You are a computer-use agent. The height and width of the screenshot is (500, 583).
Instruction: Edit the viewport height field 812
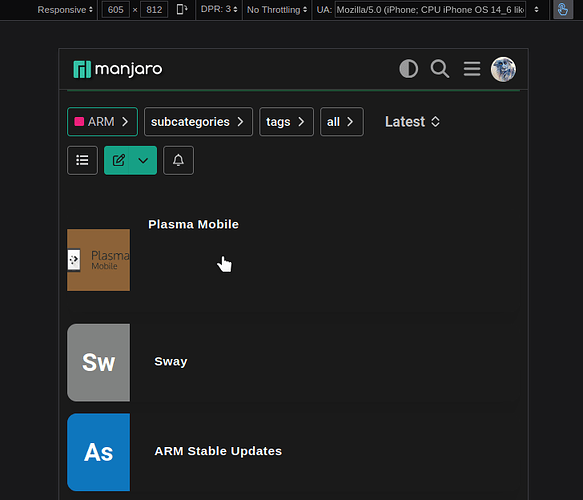tap(154, 10)
